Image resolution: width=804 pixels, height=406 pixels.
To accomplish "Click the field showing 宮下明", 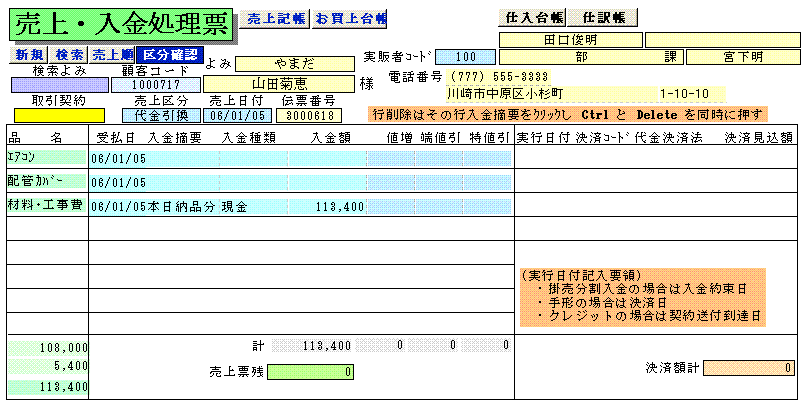I will tap(743, 57).
